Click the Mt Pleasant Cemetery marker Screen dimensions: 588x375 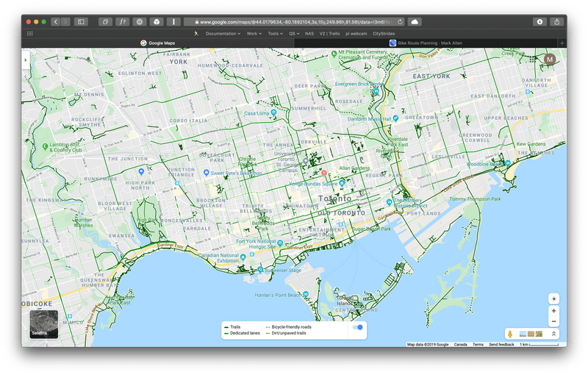(334, 54)
